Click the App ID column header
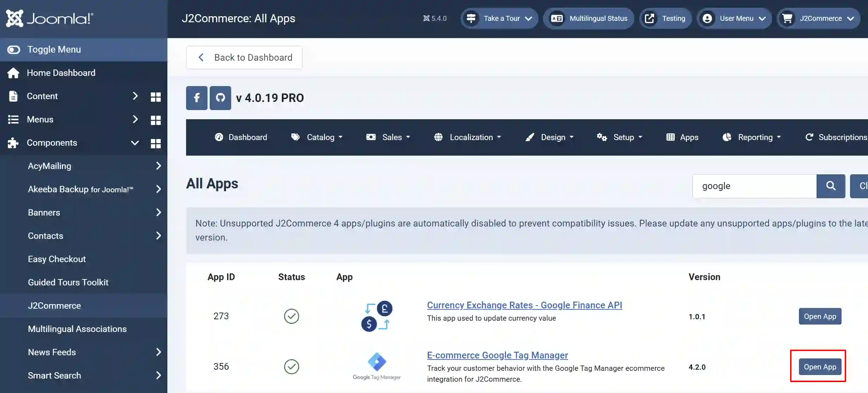The height and width of the screenshot is (393, 868). [x=221, y=277]
